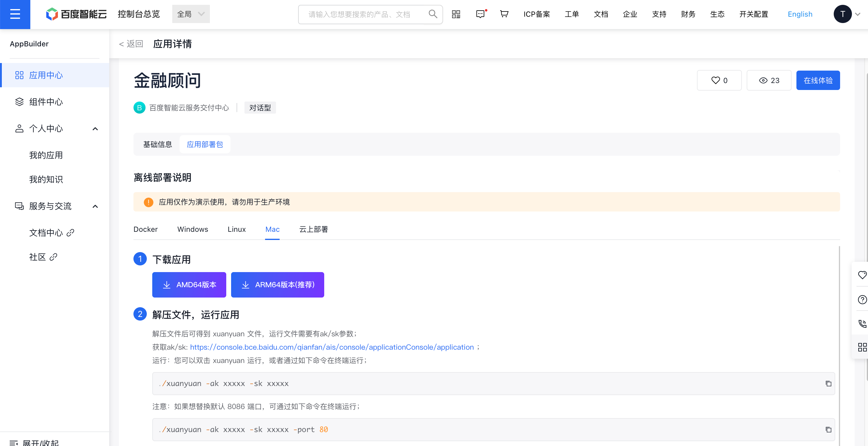Click the 应用中心 grid icon in sidebar
Image resolution: width=868 pixels, height=446 pixels.
(x=19, y=75)
